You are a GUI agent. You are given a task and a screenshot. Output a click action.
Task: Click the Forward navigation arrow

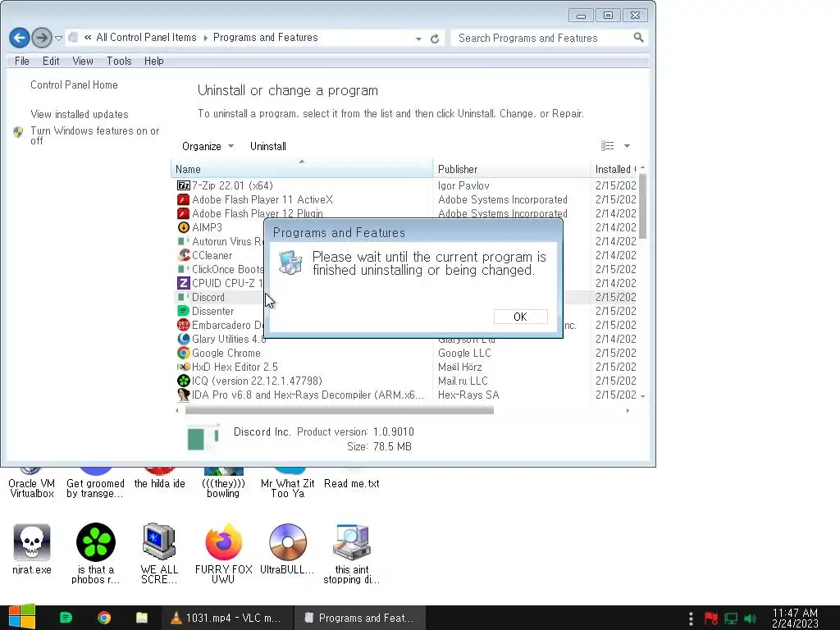coord(41,38)
